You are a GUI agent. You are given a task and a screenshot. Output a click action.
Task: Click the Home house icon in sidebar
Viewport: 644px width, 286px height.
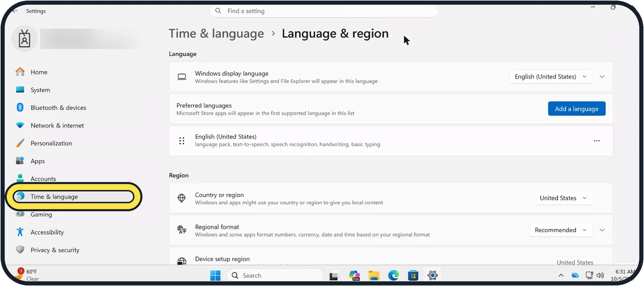click(x=20, y=72)
